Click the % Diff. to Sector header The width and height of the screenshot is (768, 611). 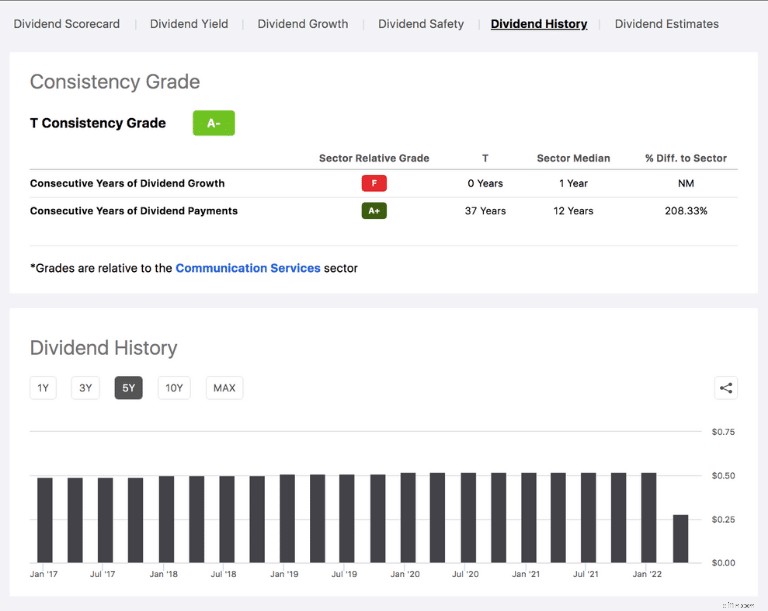click(x=686, y=158)
